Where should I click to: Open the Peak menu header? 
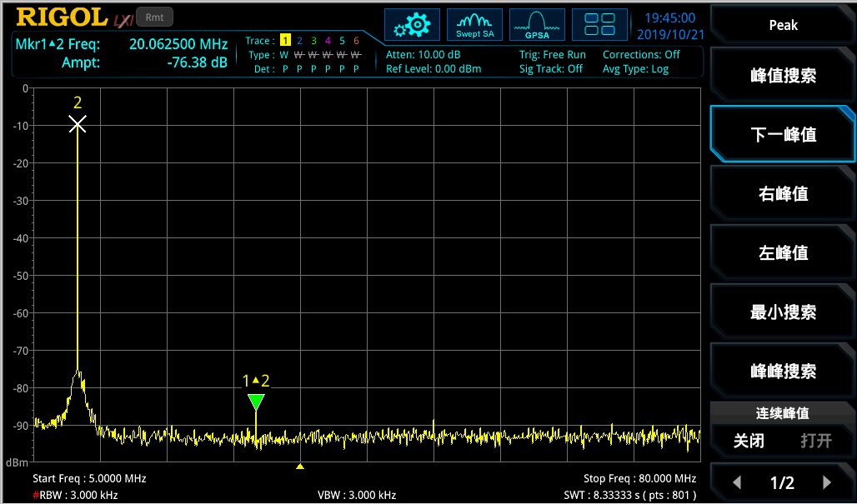click(783, 25)
